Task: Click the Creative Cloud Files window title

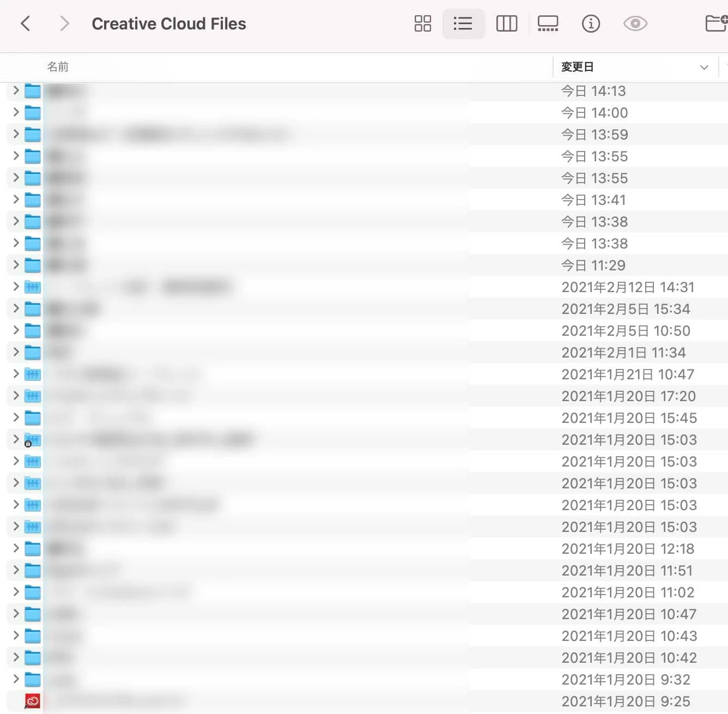Action: (x=169, y=23)
